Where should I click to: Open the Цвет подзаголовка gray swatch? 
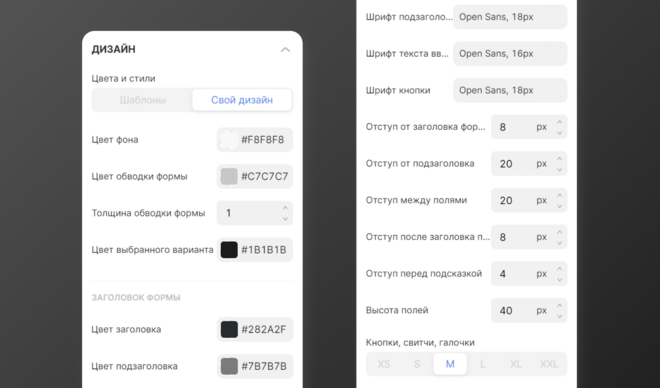pos(229,366)
